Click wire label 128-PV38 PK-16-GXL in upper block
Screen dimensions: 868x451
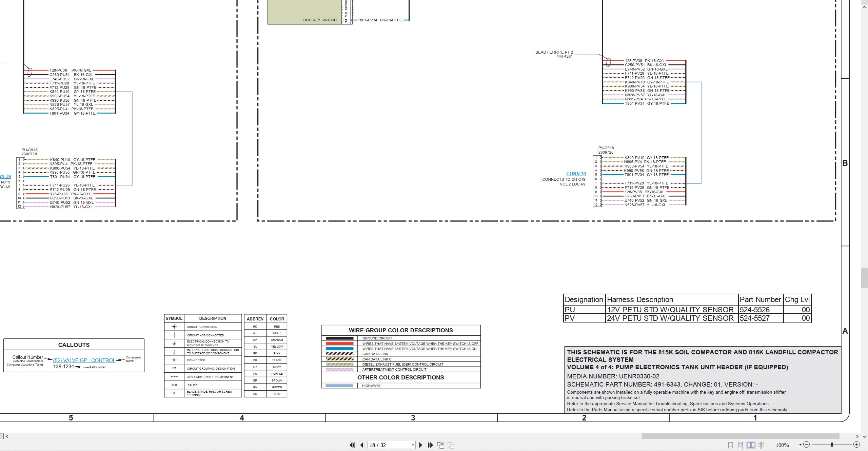tap(645, 61)
